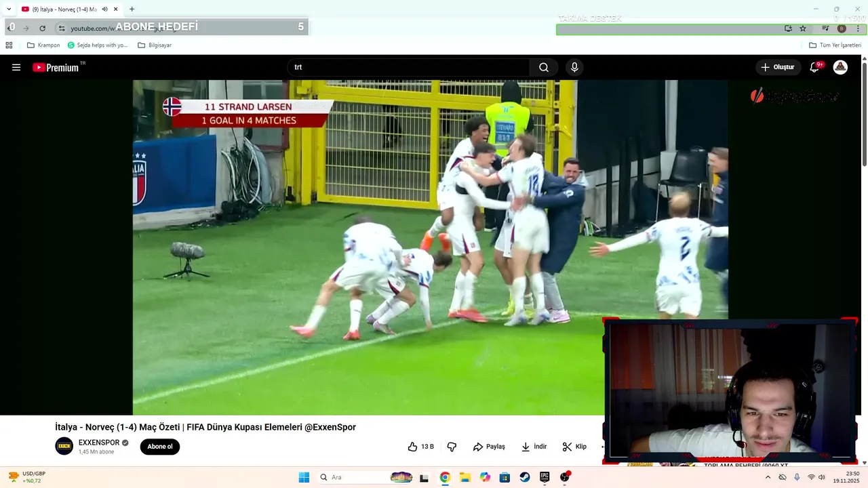Click the YouTube search field containing trt

[408, 67]
